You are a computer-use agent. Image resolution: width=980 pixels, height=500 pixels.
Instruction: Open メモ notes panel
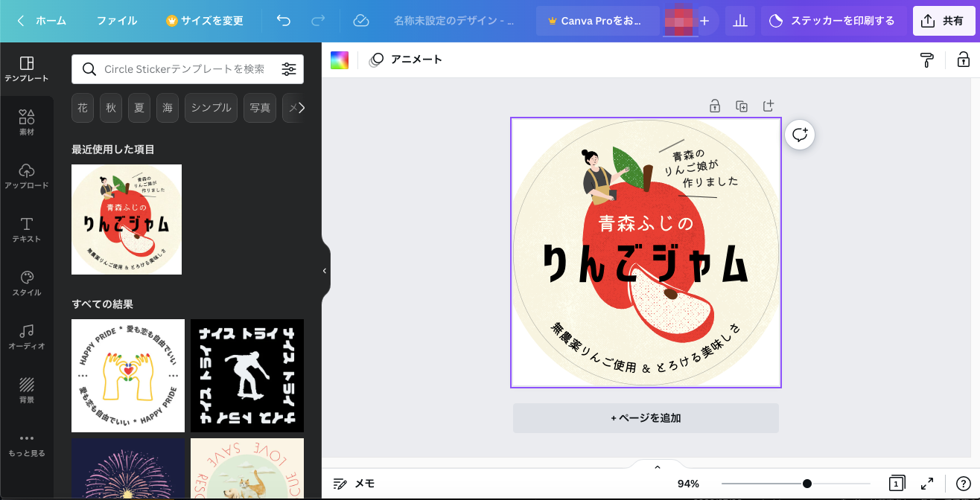(x=354, y=484)
